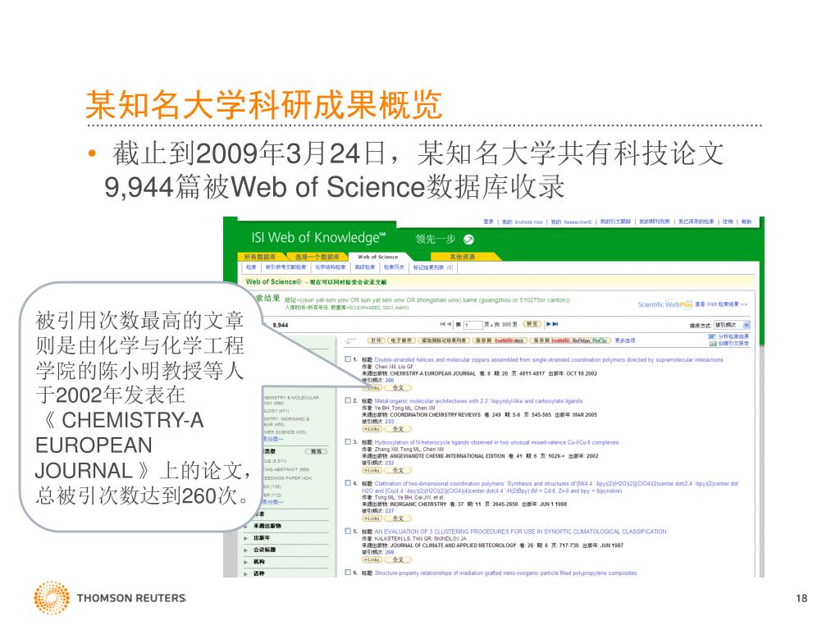Click the 领先一步 arrow icon

tap(468, 240)
